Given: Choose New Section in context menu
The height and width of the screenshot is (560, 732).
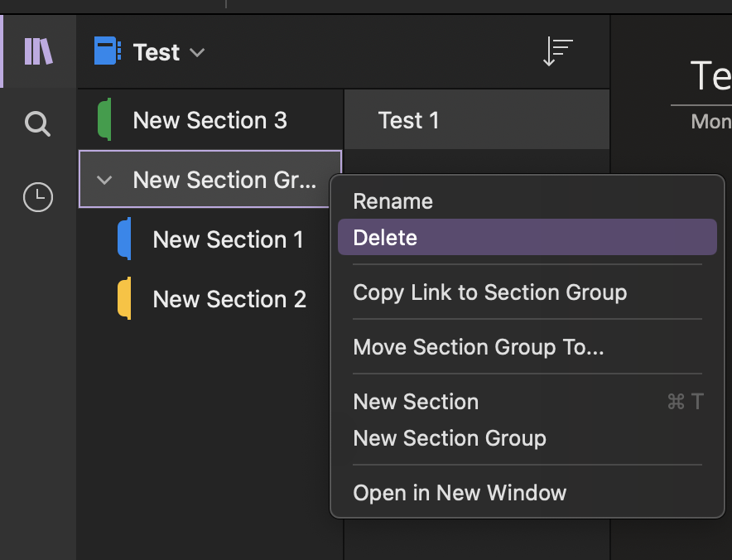Looking at the screenshot, I should click(x=527, y=402).
